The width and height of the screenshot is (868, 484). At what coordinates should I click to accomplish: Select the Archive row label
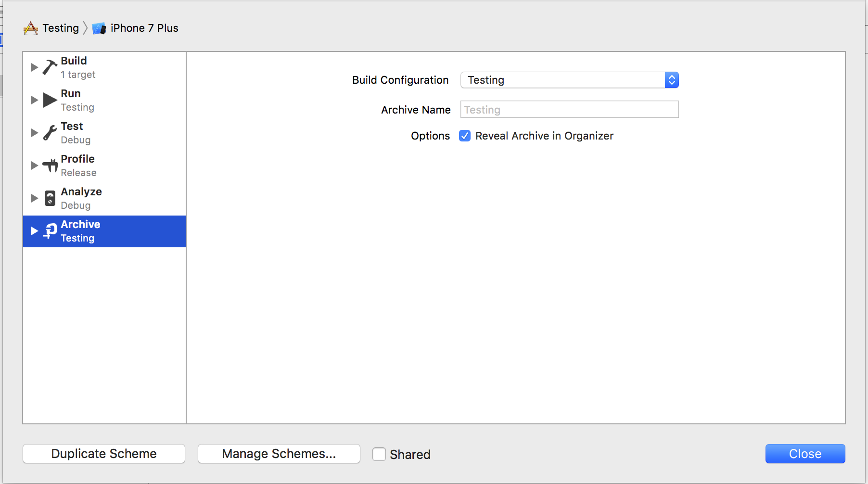pyautogui.click(x=80, y=224)
